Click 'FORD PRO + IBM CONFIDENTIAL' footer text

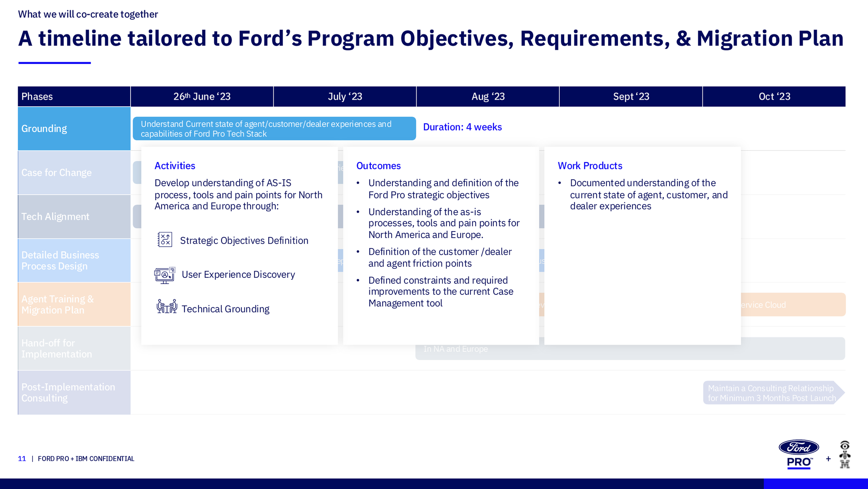pyautogui.click(x=86, y=459)
